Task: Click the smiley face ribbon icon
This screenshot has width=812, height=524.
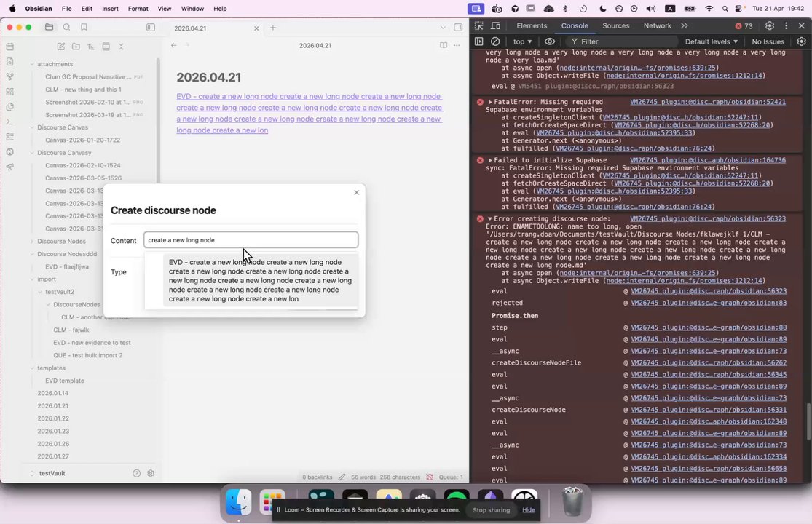Action: tap(10, 152)
